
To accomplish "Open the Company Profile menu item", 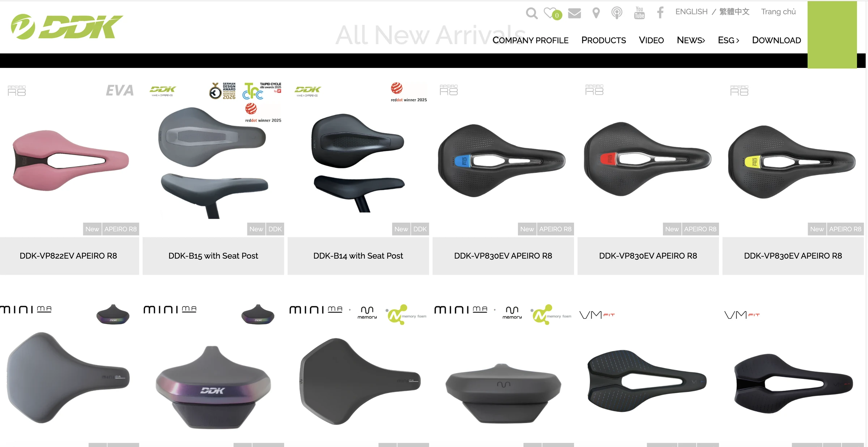I will tap(530, 40).
